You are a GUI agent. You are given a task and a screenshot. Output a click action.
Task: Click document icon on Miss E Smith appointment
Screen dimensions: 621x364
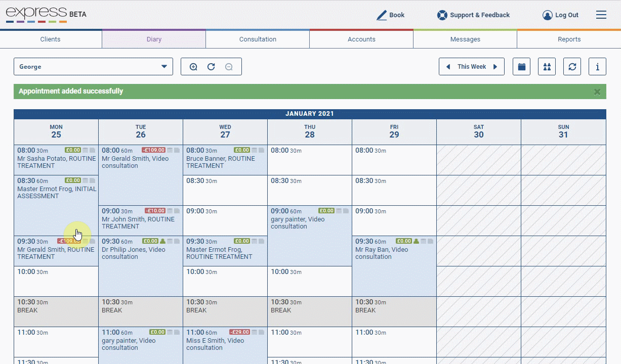point(261,332)
